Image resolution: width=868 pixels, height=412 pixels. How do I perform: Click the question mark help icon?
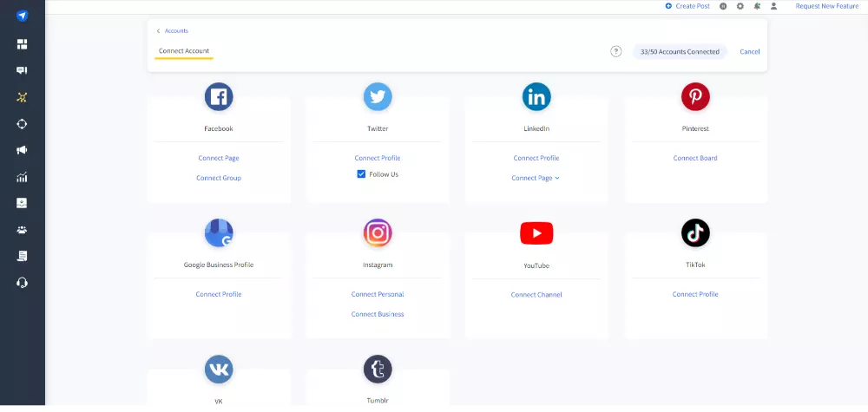point(616,51)
